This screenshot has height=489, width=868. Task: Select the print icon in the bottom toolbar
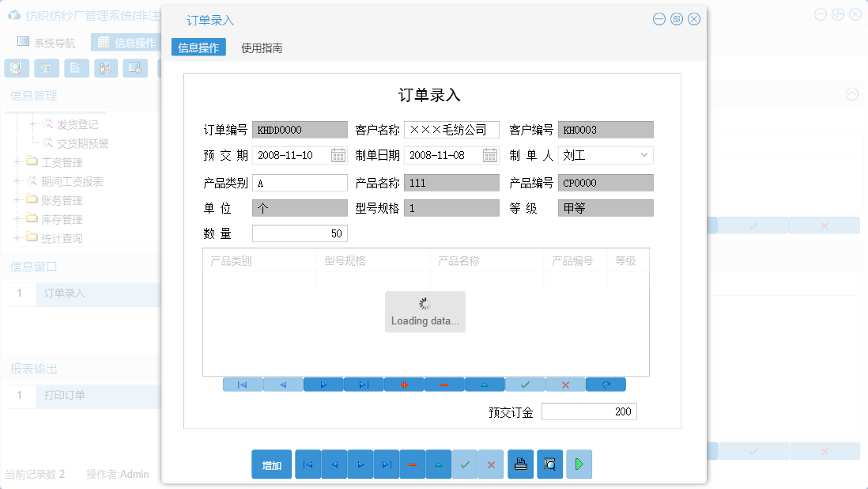click(520, 464)
